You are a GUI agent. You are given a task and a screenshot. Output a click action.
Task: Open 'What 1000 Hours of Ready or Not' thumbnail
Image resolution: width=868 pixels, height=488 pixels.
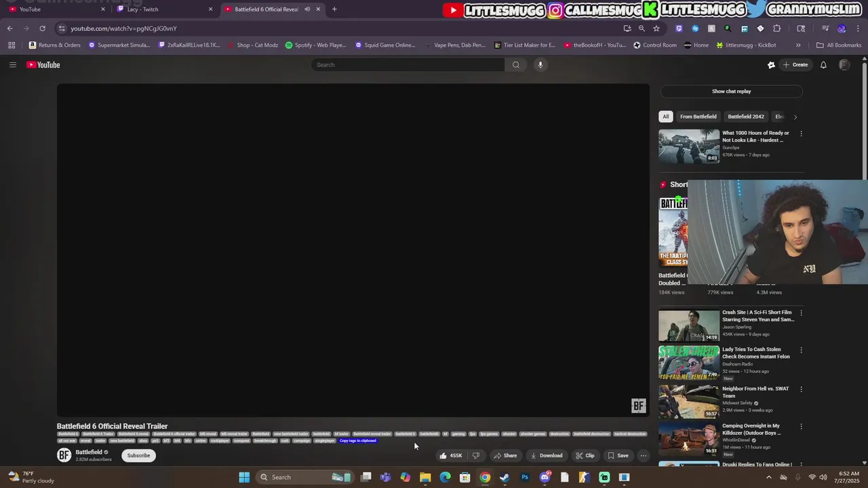point(689,146)
